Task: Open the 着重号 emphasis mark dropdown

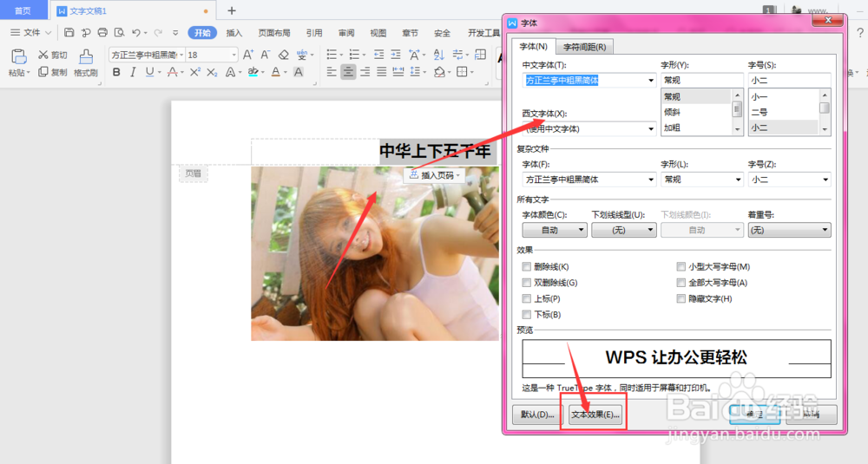Action: [789, 230]
